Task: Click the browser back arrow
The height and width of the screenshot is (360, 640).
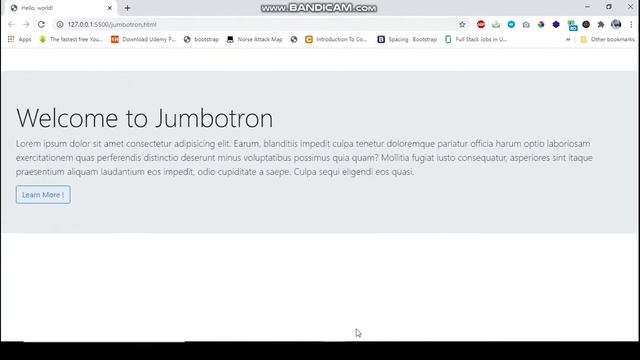Action: tap(11, 24)
